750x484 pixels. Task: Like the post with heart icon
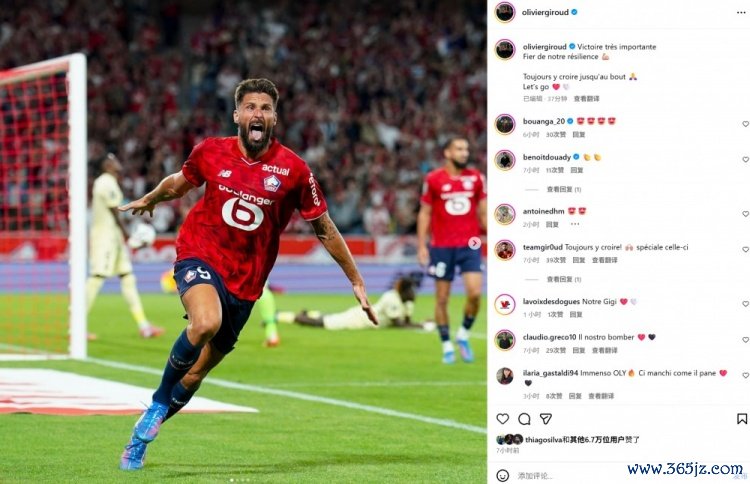[x=502, y=419]
